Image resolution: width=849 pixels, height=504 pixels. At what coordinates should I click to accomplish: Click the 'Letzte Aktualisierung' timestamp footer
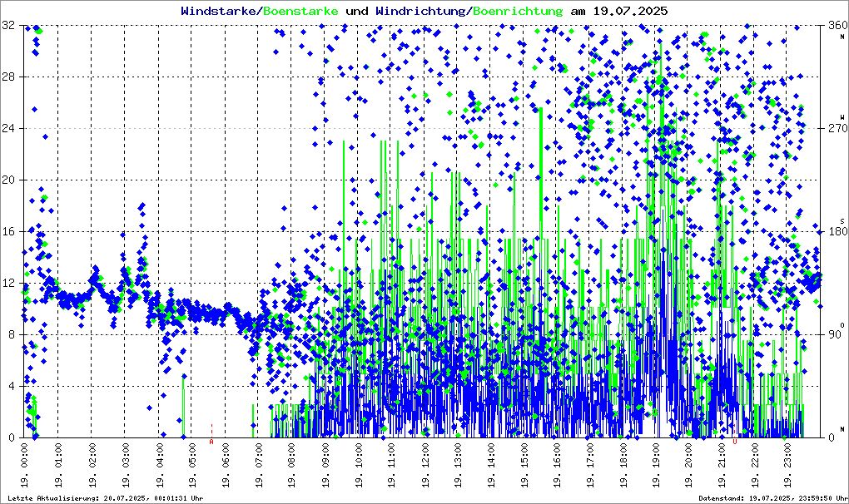(x=106, y=498)
